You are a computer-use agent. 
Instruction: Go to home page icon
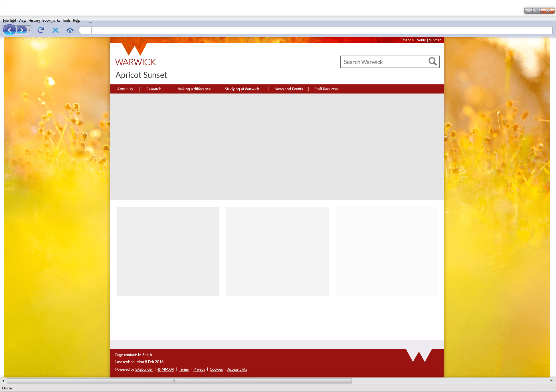pos(70,30)
